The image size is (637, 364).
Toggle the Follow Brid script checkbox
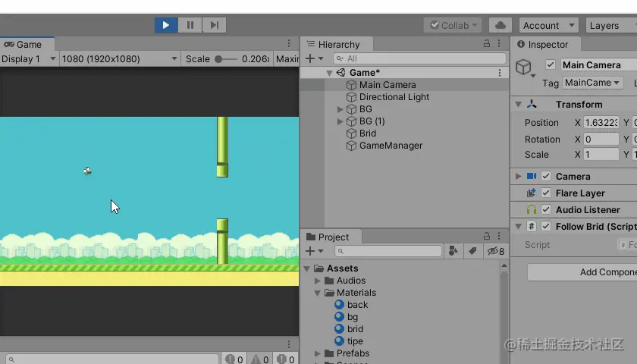click(x=546, y=226)
